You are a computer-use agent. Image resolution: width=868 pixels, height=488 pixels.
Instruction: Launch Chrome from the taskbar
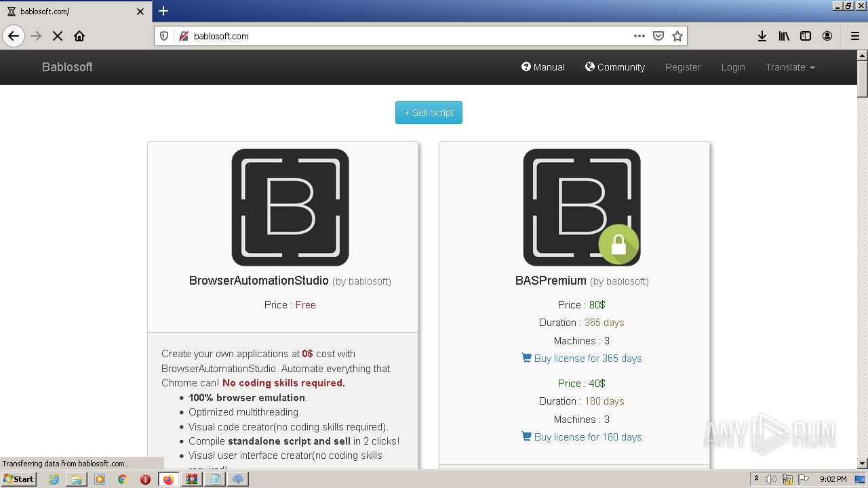123,479
